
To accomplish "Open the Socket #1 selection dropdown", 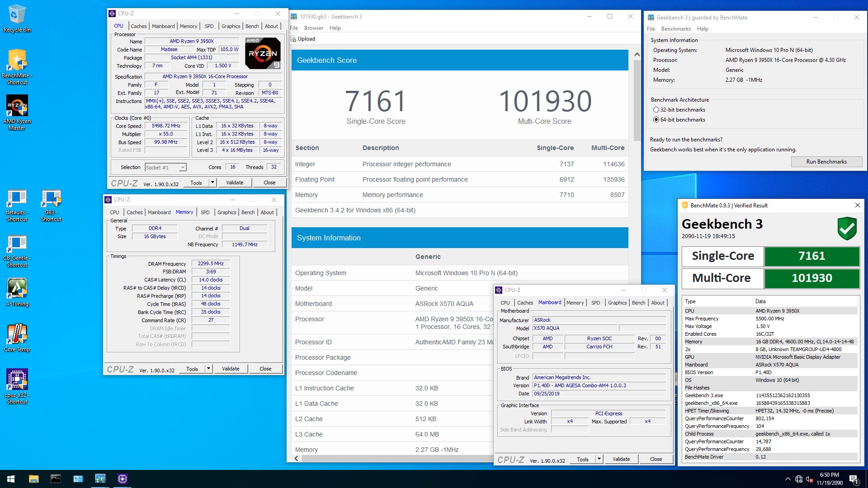I will [165, 168].
